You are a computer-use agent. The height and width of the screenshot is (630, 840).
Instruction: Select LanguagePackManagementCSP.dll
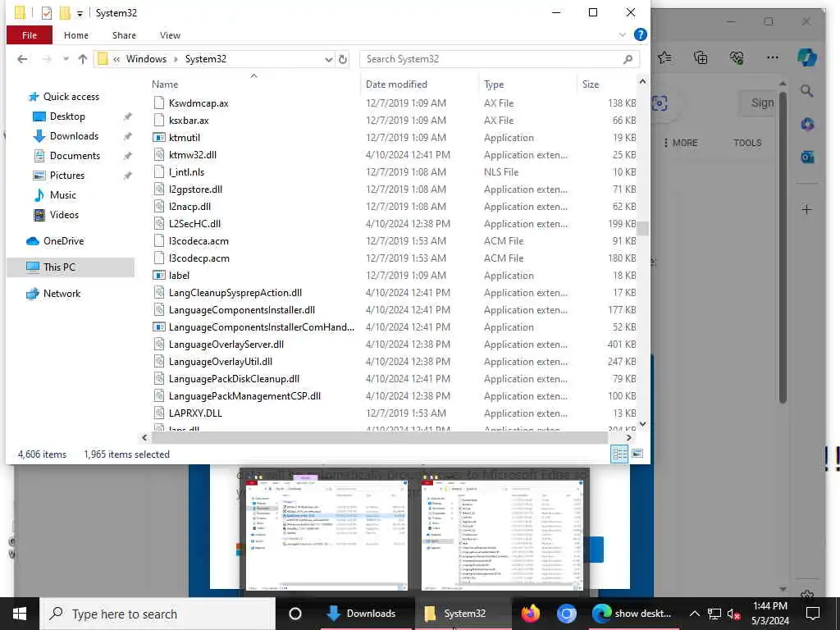click(244, 396)
